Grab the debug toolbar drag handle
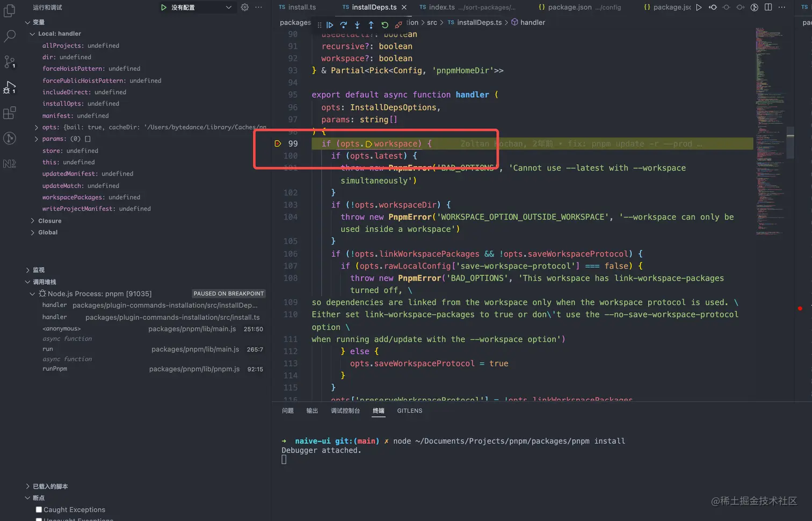 click(320, 25)
